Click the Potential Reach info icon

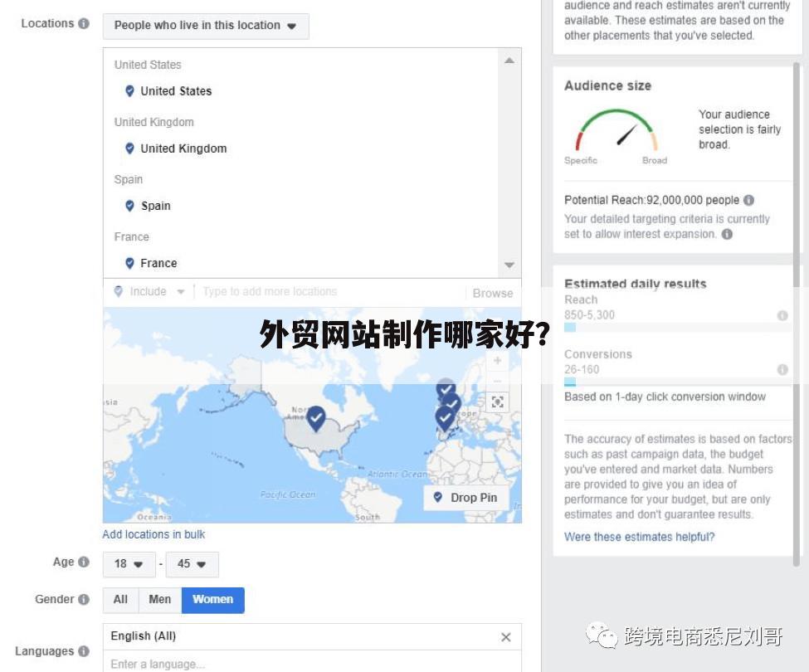(x=749, y=200)
